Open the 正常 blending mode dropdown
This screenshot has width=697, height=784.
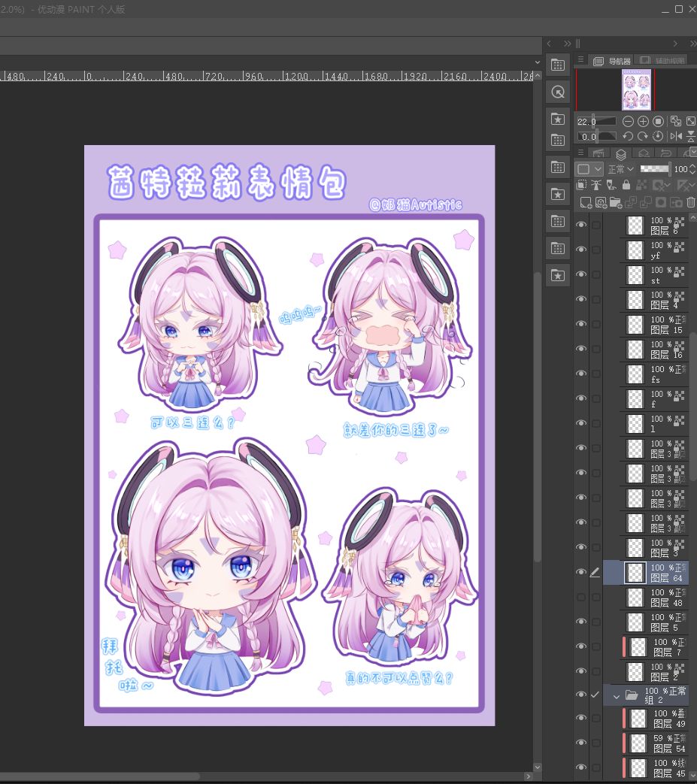click(x=620, y=169)
